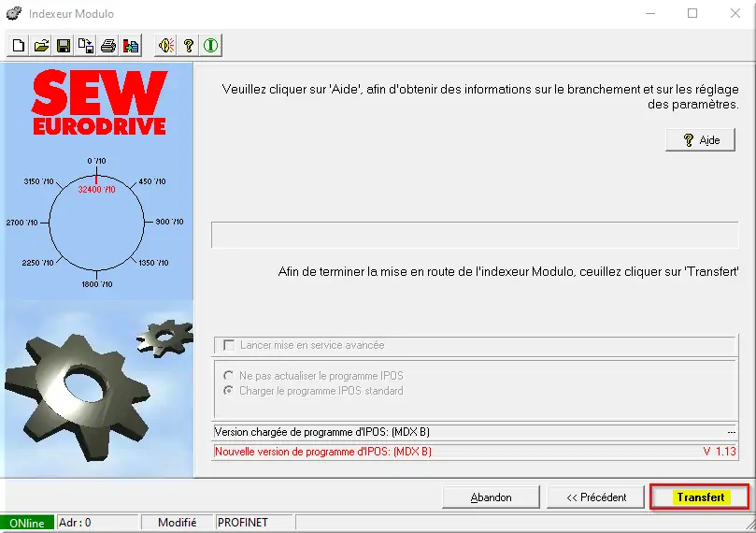This screenshot has height=533, width=756.
Task: Toggle 'Lancer mise en service avancée' checkbox
Action: tap(229, 345)
